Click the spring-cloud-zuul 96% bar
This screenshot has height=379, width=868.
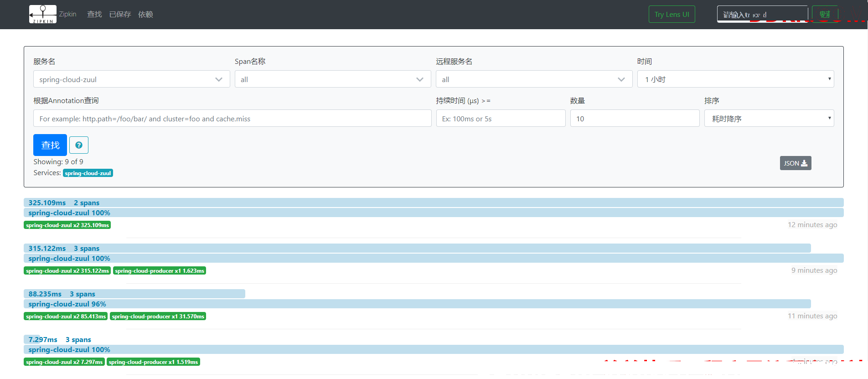[x=417, y=304]
